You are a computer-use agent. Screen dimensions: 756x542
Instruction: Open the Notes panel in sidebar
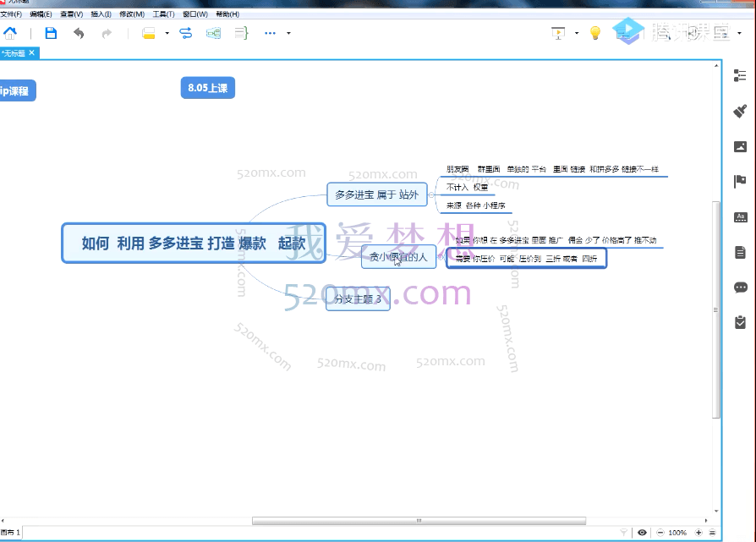740,252
